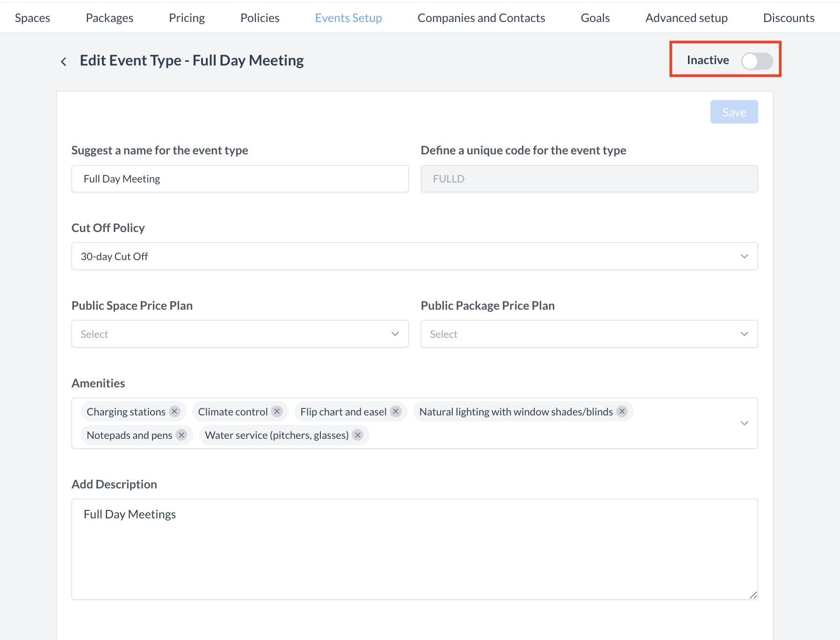The height and width of the screenshot is (640, 840).
Task: Open the Advanced setup tab
Action: pos(686,18)
